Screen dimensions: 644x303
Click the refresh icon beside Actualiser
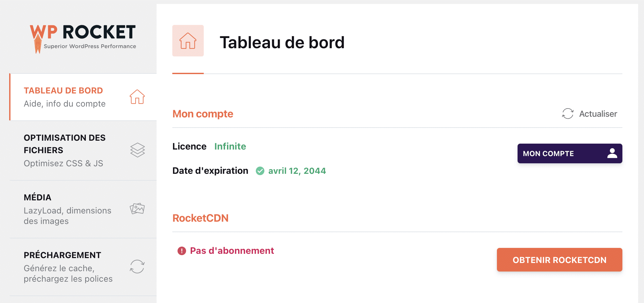point(568,114)
